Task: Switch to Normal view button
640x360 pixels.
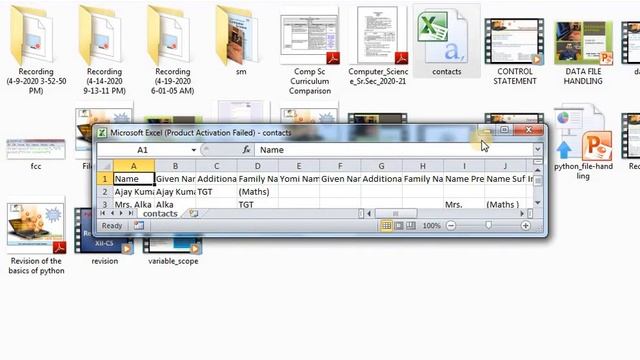Action: pyautogui.click(x=386, y=225)
